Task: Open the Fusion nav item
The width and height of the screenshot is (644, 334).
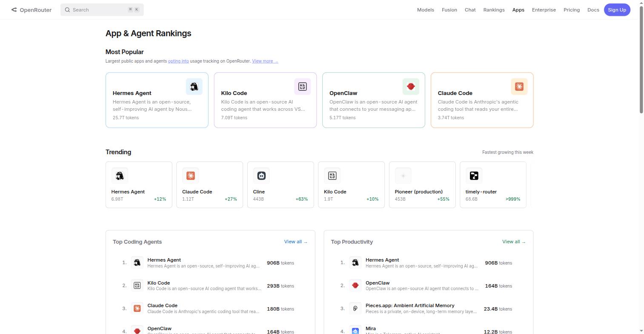Action: pyautogui.click(x=449, y=10)
